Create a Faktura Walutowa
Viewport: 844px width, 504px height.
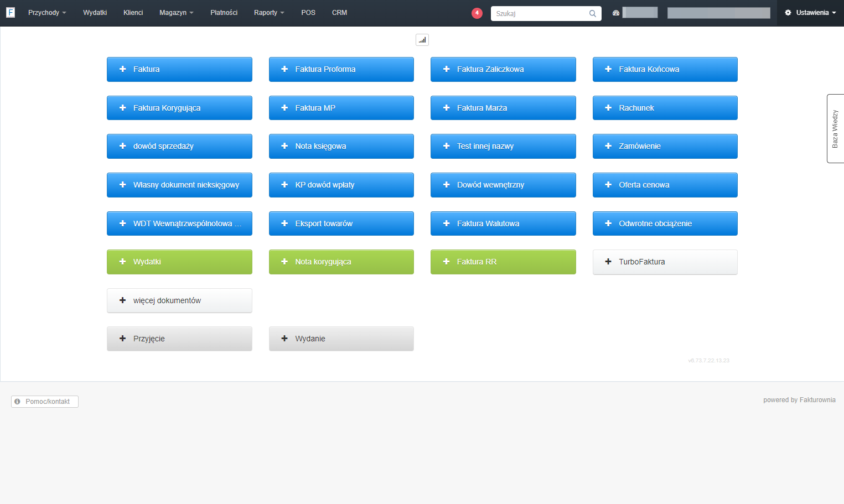pos(503,224)
